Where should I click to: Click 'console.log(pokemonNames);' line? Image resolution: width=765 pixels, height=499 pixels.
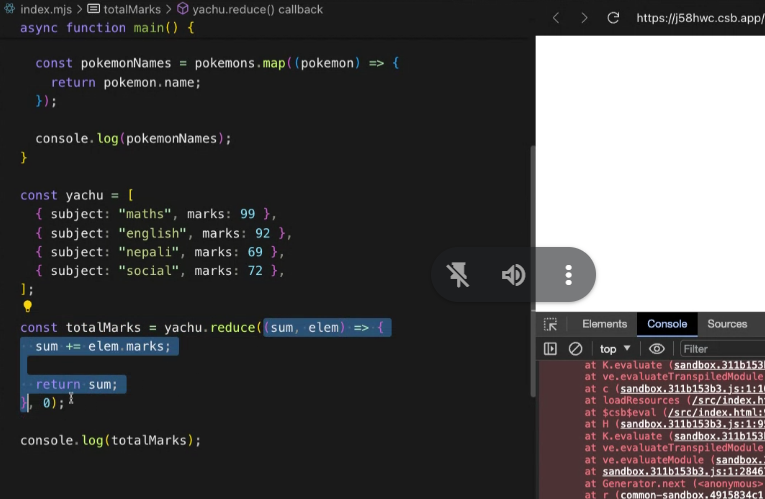tap(133, 139)
